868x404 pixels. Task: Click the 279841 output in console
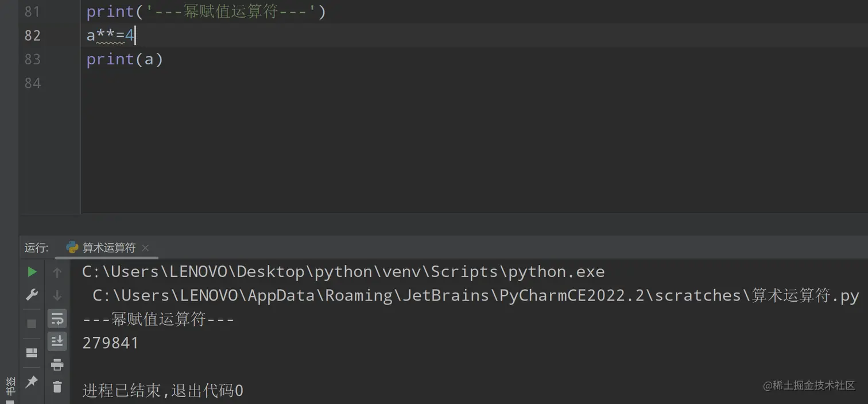point(111,343)
